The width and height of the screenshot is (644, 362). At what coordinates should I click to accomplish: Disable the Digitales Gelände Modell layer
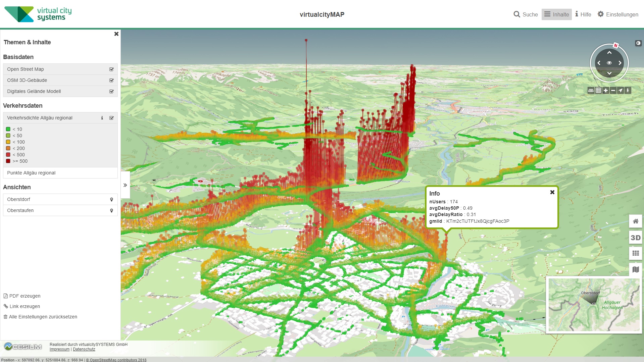coord(111,91)
